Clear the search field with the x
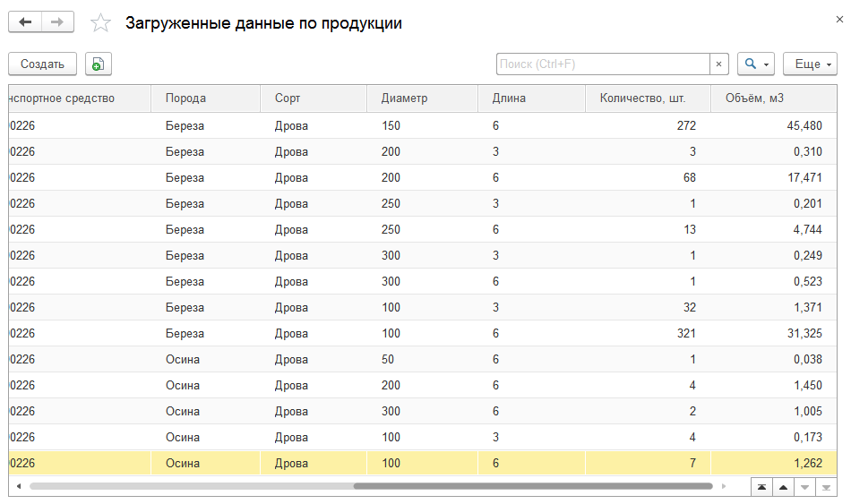 coord(718,64)
